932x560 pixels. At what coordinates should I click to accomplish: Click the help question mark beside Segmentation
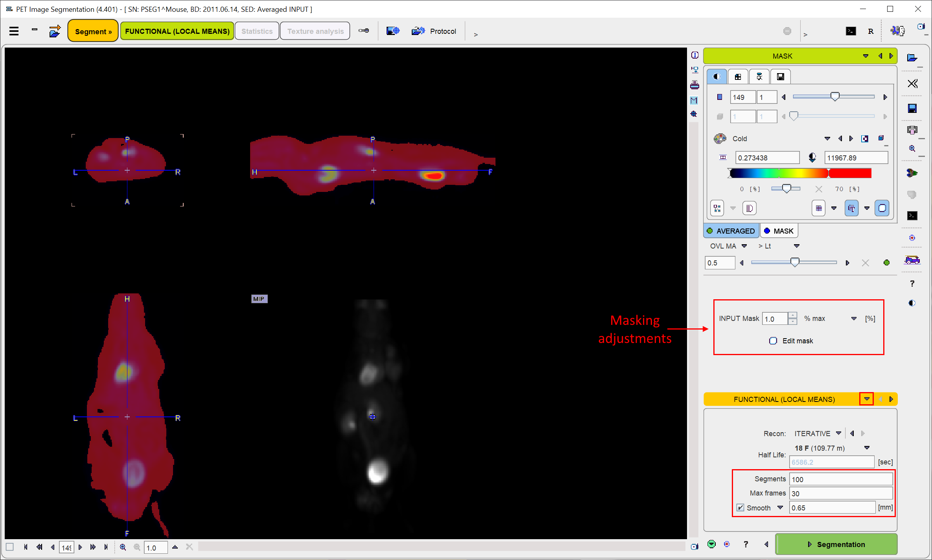point(746,544)
